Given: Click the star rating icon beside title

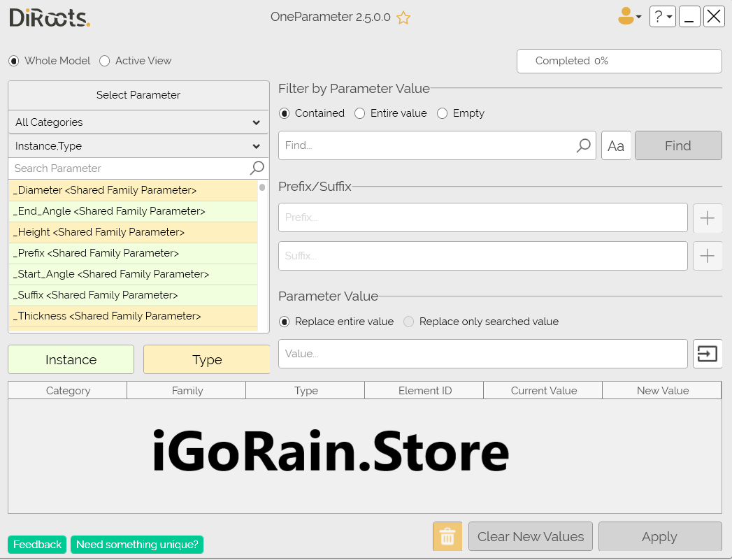Looking at the screenshot, I should pos(403,18).
